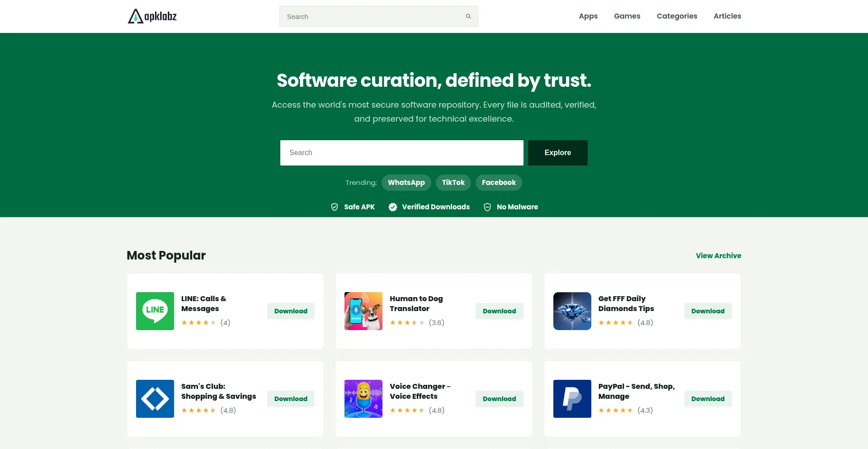Open the Games menu
This screenshot has width=868, height=449.
coord(627,16)
